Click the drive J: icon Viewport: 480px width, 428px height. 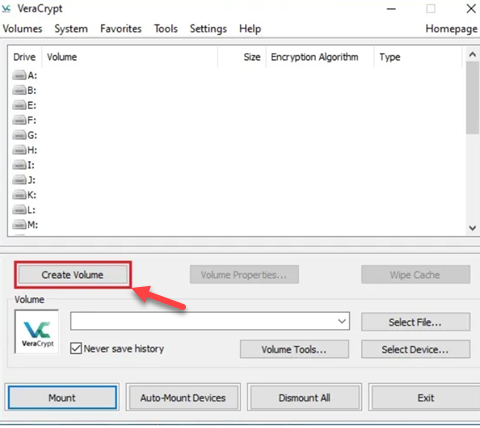click(x=19, y=180)
